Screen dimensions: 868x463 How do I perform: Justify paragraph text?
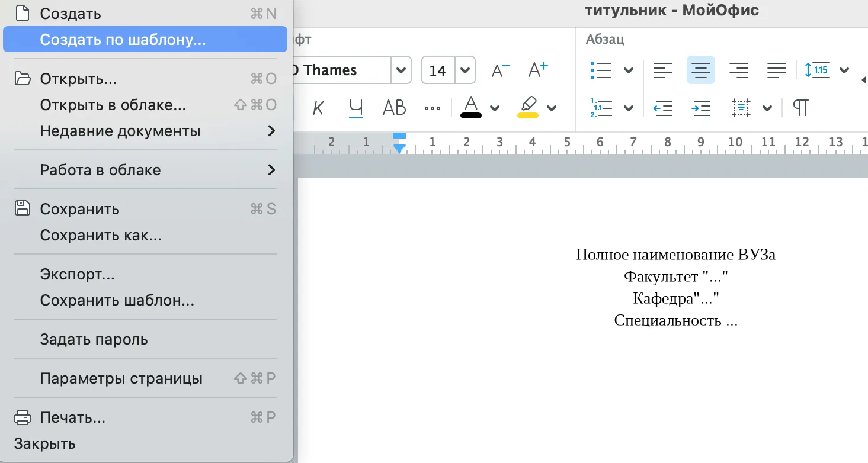tap(776, 70)
